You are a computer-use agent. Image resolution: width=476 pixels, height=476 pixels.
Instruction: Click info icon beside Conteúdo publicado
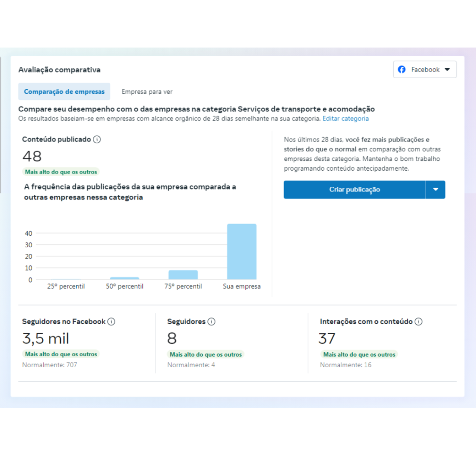97,139
